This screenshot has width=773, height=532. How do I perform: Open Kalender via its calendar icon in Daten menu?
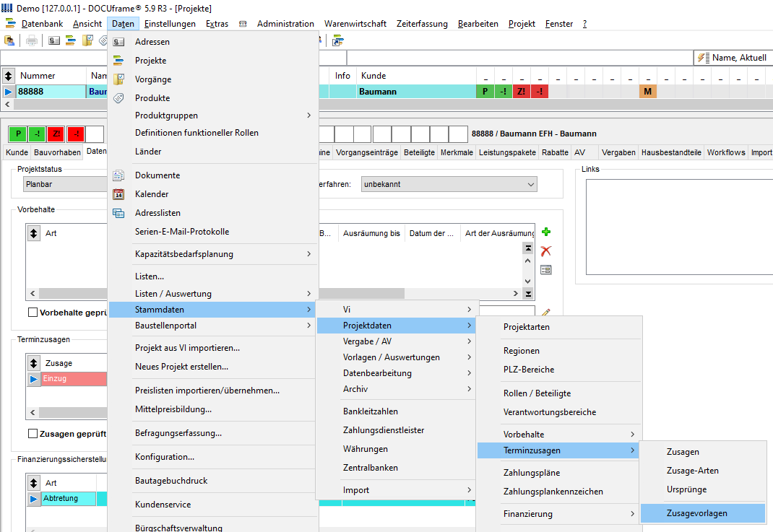pos(118,194)
